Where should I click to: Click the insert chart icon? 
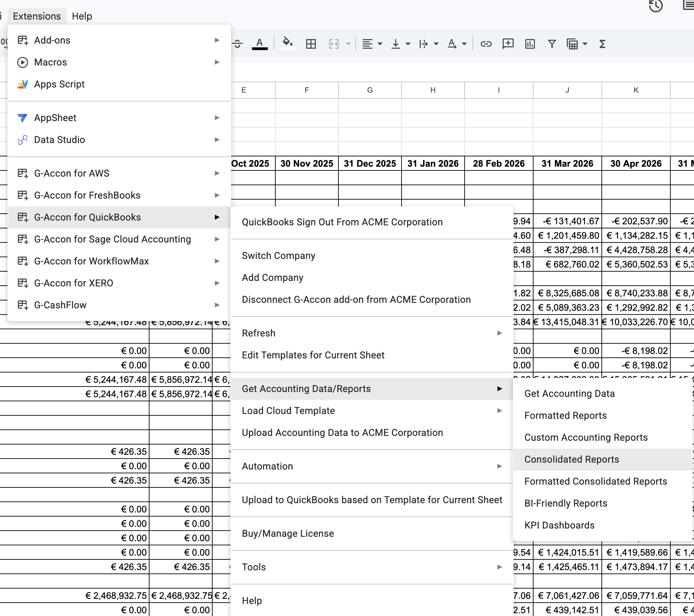pyautogui.click(x=530, y=44)
